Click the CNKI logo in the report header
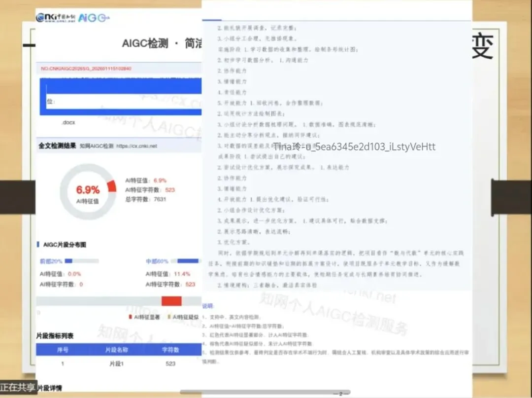 pyautogui.click(x=55, y=17)
